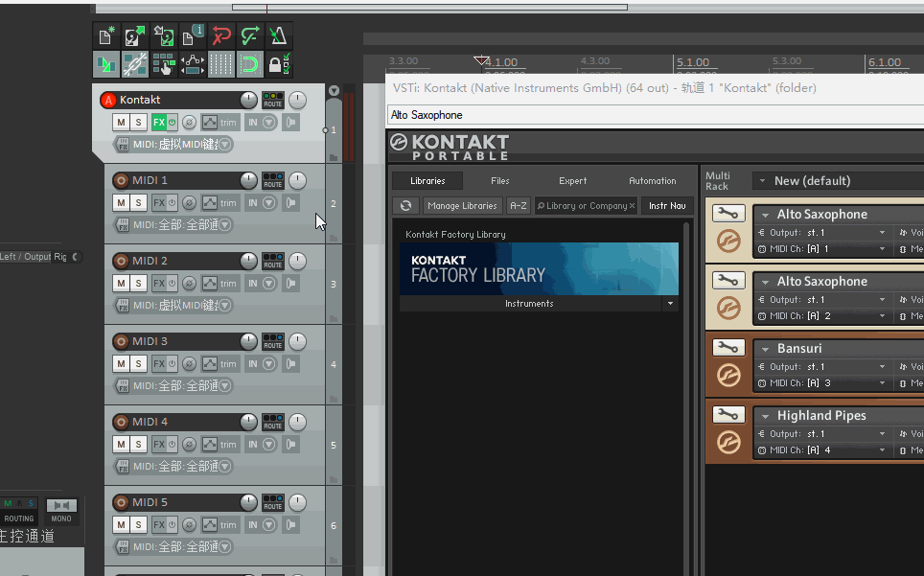Viewport: 924px width, 576px height.
Task: Click the volume knob on MIDI 4 track
Action: click(248, 423)
